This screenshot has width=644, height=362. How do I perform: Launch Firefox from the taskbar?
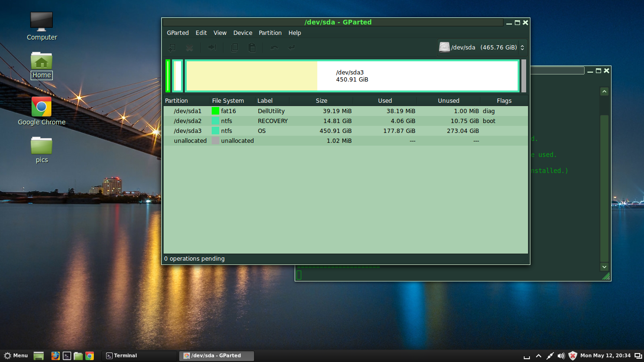tap(56, 356)
